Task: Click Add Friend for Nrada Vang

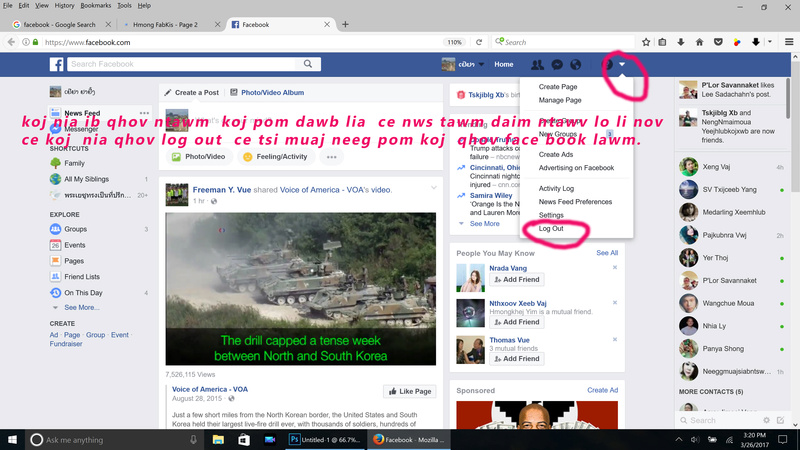Action: (517, 280)
